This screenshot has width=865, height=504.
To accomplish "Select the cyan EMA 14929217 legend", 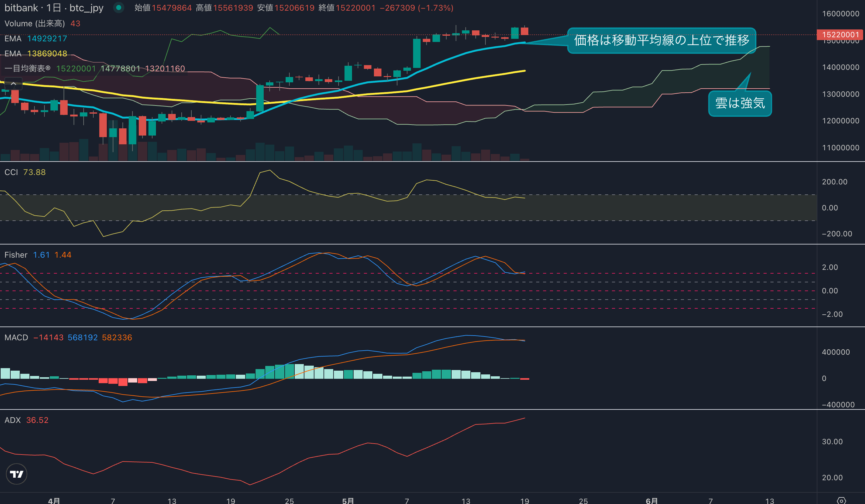I will 36,39.
